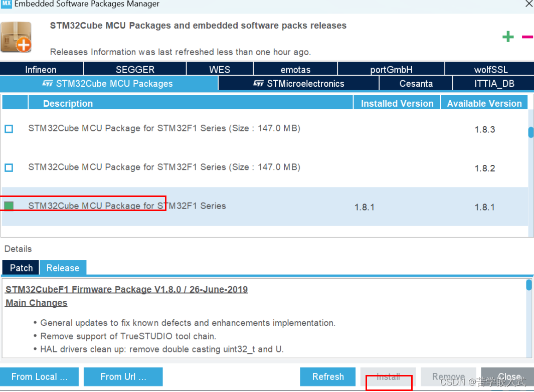Click the General updates bullet text

[x=188, y=322]
